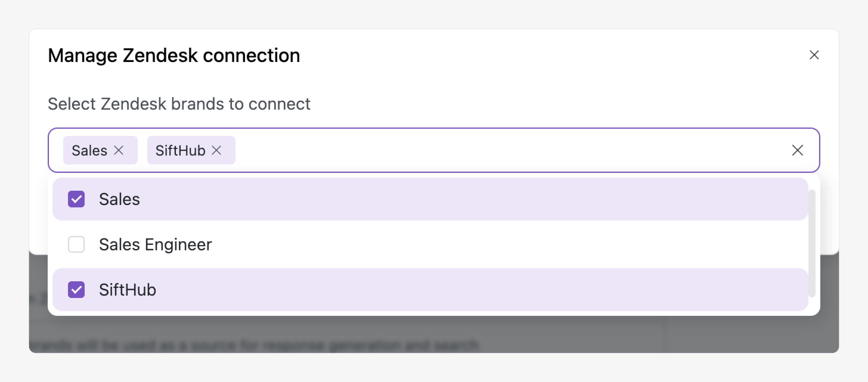
Task: Pick the SiftHub option label in dropdown
Action: (x=127, y=290)
